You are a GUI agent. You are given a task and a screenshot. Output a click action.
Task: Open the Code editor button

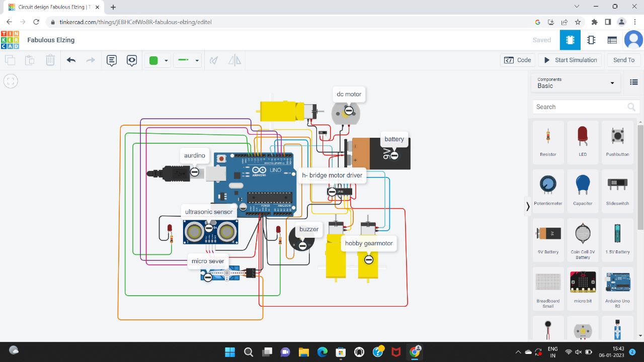click(x=518, y=60)
